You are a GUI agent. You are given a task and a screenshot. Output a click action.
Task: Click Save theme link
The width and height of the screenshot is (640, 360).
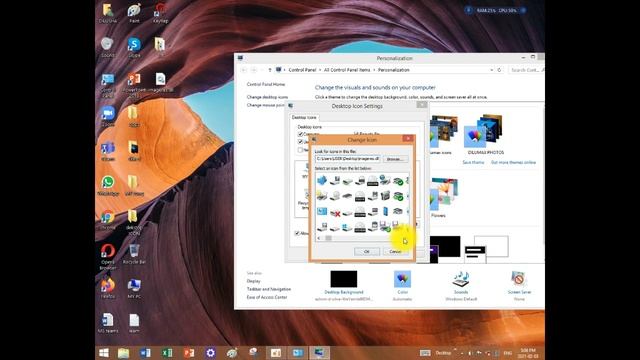[x=473, y=162]
